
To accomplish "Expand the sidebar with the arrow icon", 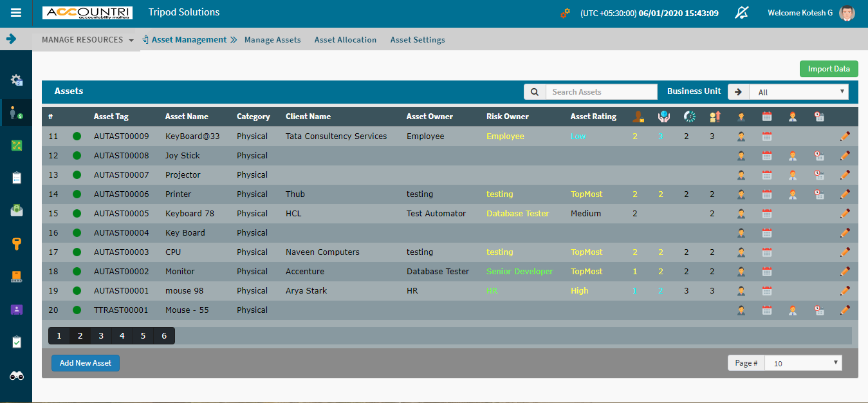I will click(x=11, y=39).
